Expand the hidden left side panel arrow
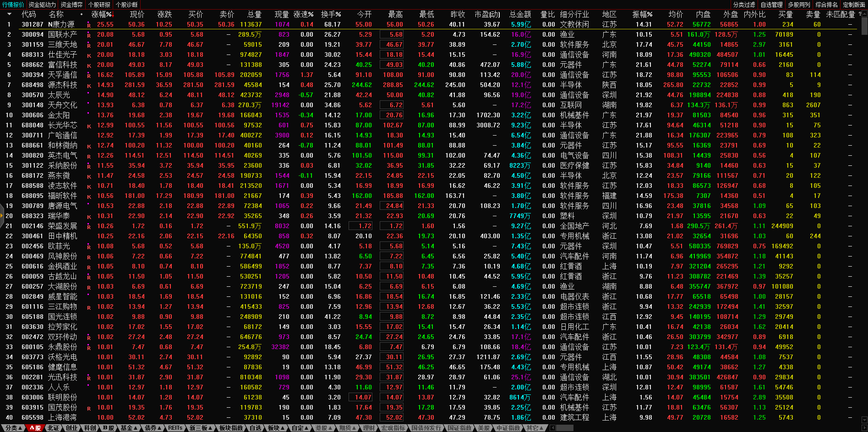 pyautogui.click(x=2, y=216)
